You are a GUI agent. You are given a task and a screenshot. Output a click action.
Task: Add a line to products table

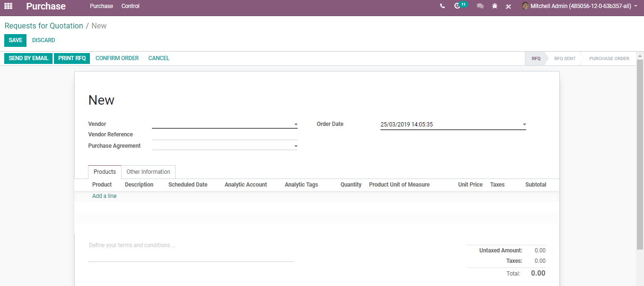click(x=104, y=196)
